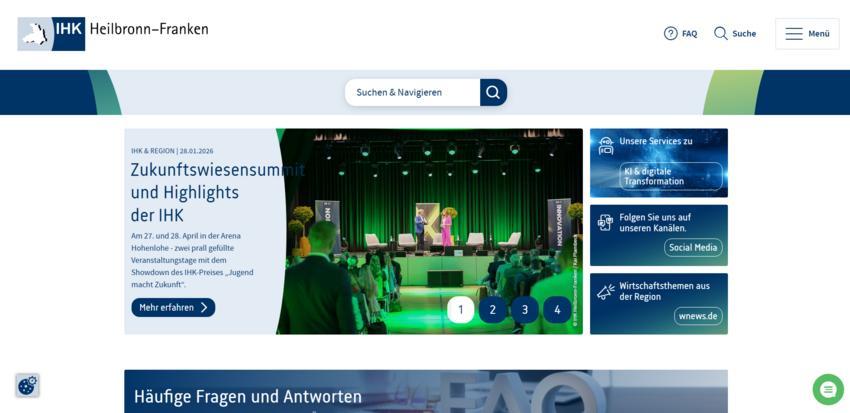The width and height of the screenshot is (850, 413).
Task: Focus the Suchen & Navigieren search field
Action: click(x=413, y=92)
